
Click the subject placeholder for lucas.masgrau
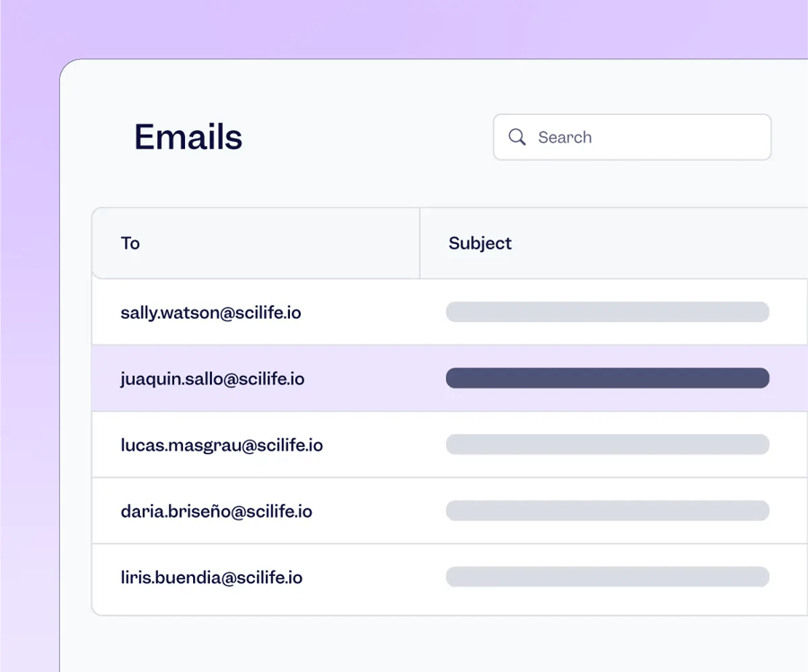coord(607,444)
